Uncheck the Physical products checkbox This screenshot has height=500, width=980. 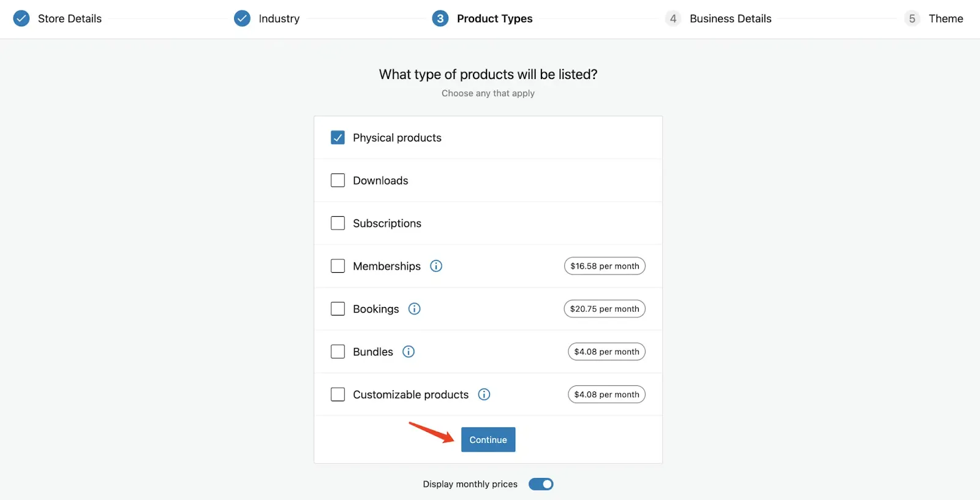(337, 137)
